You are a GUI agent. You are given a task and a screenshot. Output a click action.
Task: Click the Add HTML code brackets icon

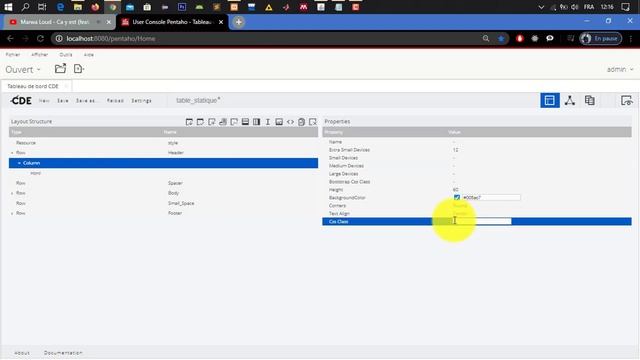[x=290, y=122]
